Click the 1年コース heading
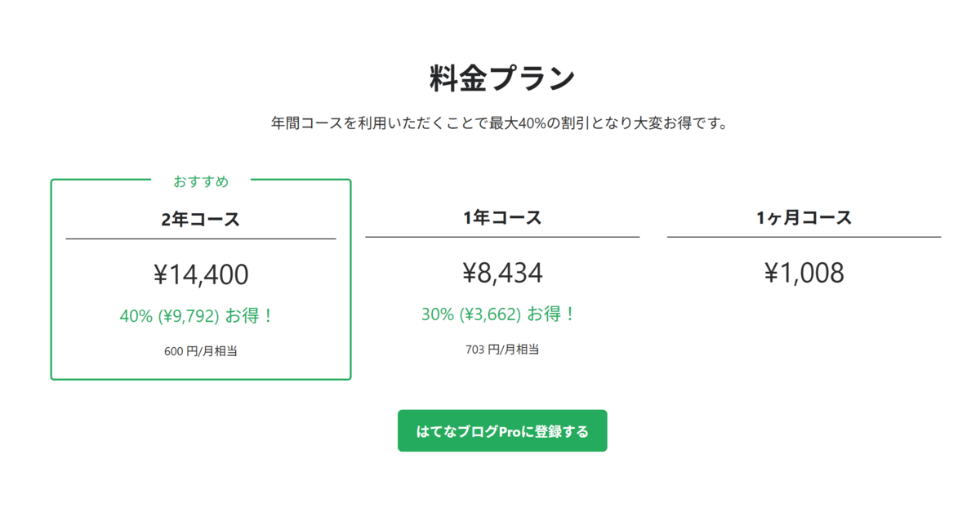This screenshot has height=517, width=980. coord(502,217)
